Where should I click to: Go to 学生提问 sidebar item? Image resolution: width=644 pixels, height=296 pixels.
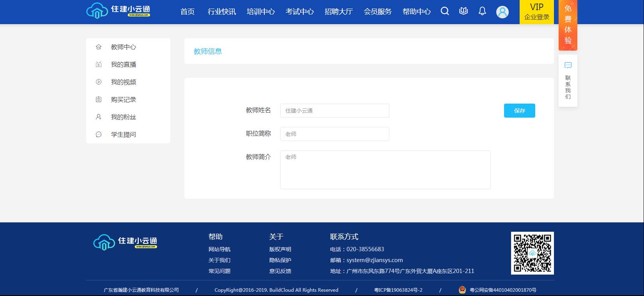coord(123,135)
